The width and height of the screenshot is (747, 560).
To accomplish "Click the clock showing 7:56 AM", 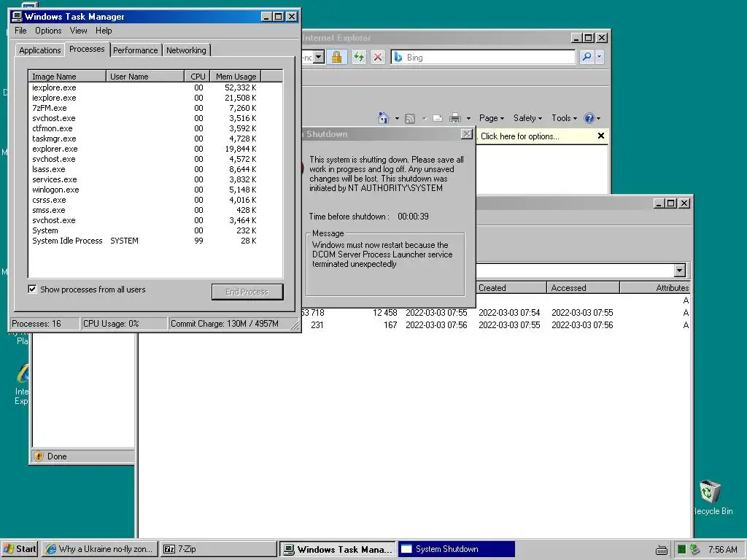I will pyautogui.click(x=722, y=550).
